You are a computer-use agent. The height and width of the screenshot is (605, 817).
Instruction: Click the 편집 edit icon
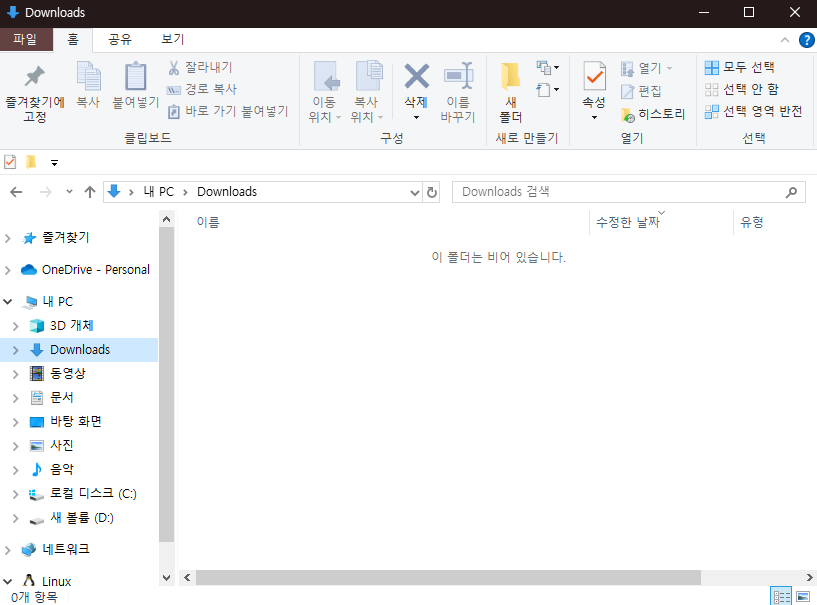(x=628, y=92)
